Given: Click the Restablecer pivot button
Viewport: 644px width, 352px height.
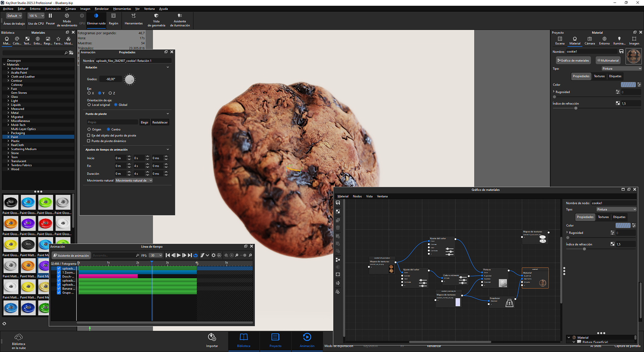Looking at the screenshot, I should 160,123.
